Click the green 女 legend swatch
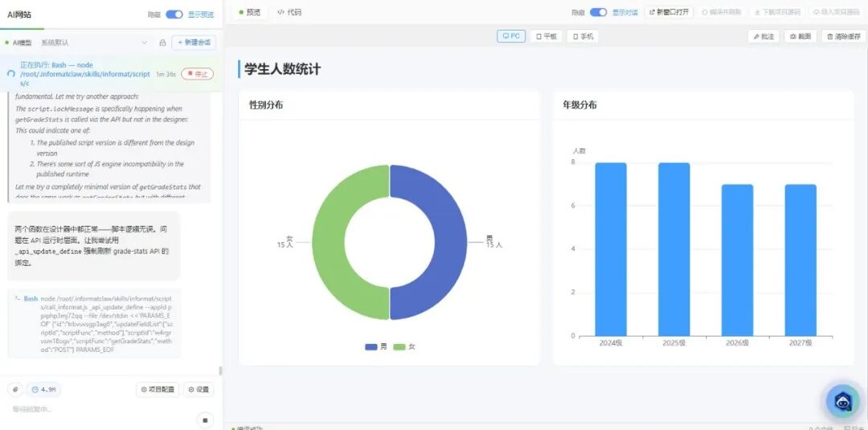 (x=399, y=347)
